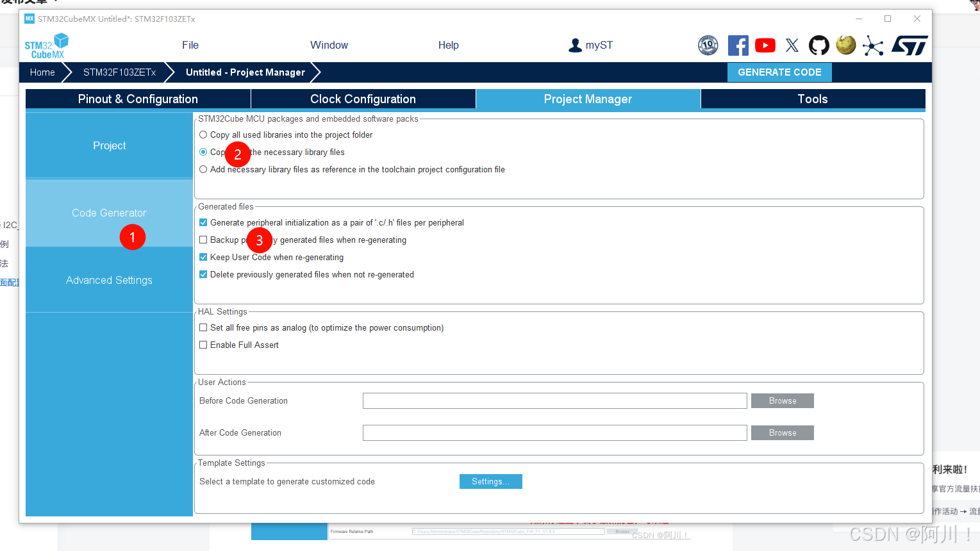The height and width of the screenshot is (551, 980).
Task: Select Add necessary library files as reference option
Action: (203, 169)
